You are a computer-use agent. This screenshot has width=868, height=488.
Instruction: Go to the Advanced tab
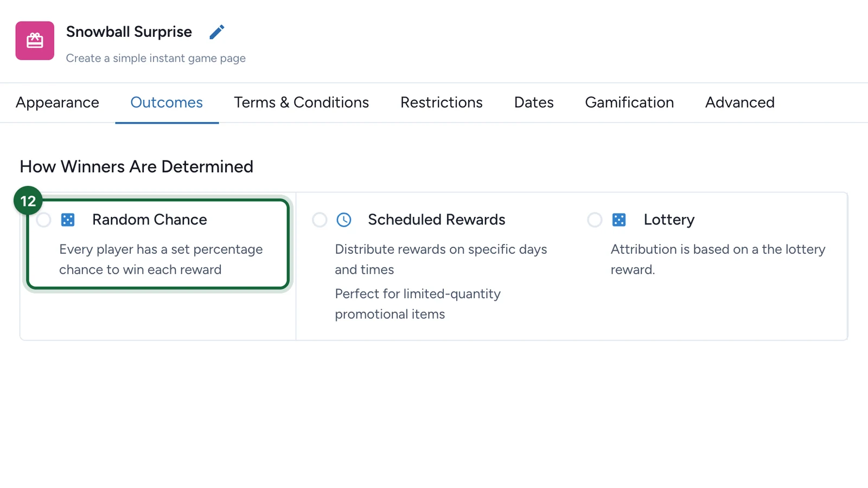click(x=740, y=102)
